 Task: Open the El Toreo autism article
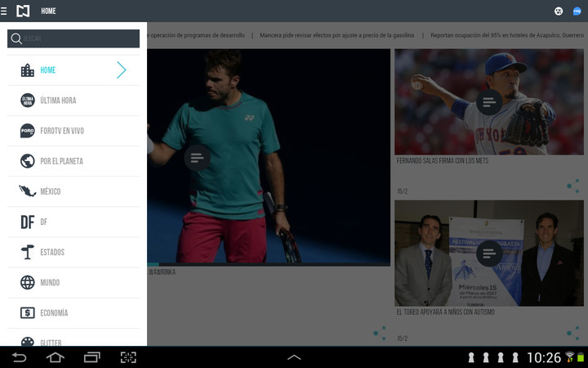pos(488,254)
